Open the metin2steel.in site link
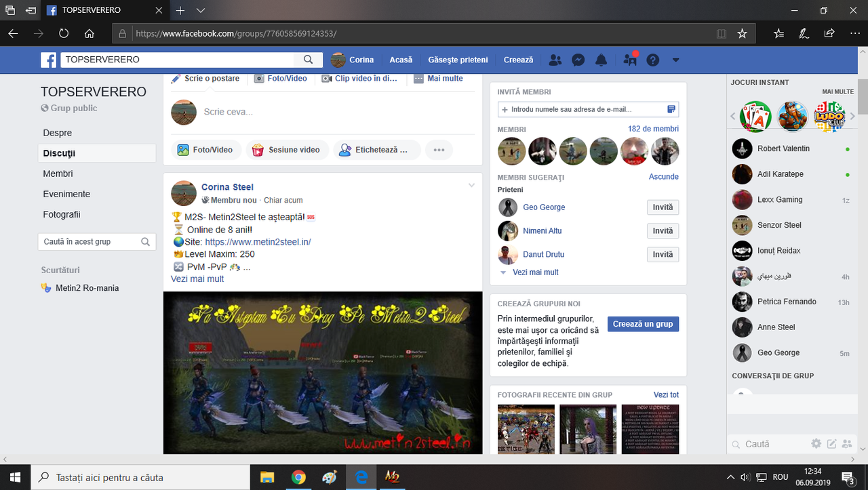The width and height of the screenshot is (868, 490). [x=258, y=242]
